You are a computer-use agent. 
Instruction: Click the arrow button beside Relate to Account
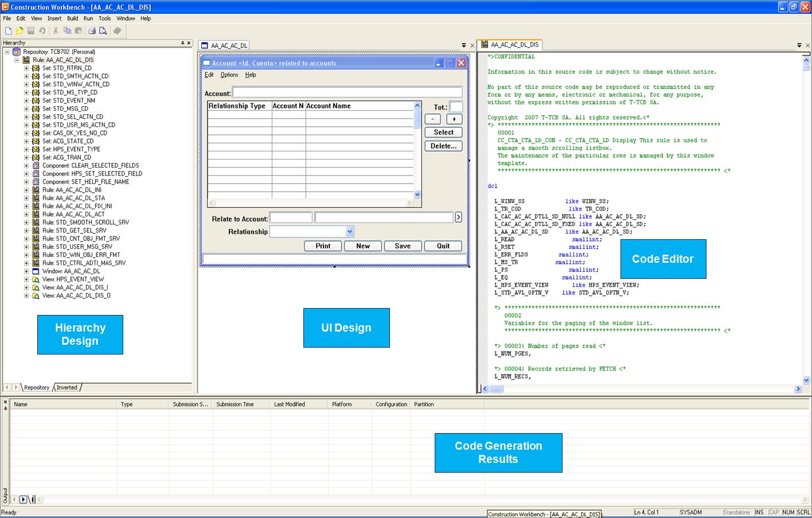click(x=458, y=217)
